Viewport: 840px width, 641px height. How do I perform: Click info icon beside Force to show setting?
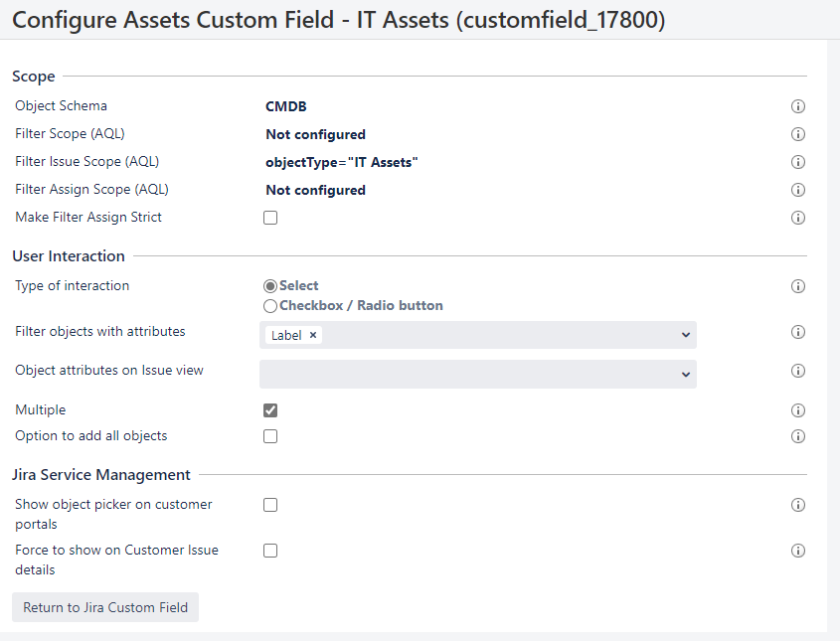(798, 550)
